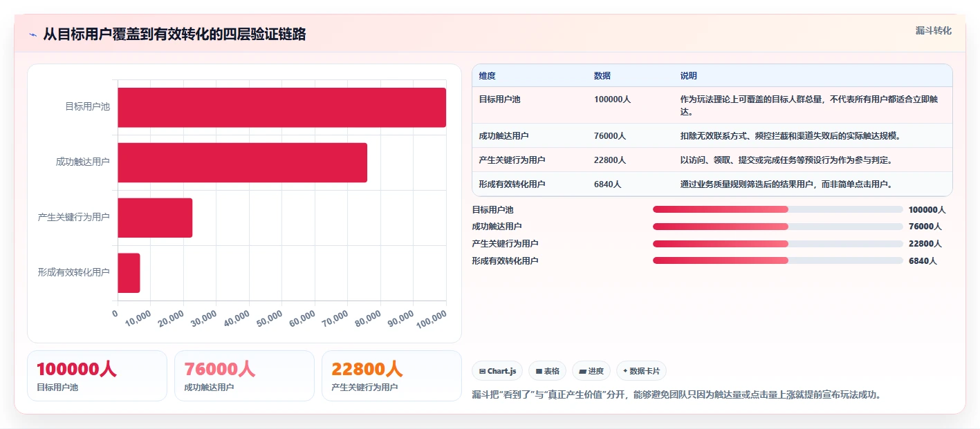Click 成功触达用户 in the table's first column

click(x=504, y=136)
